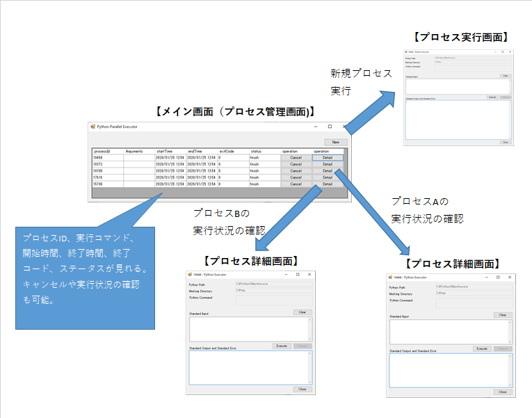
Task: Click app icon in Process A detail title bar
Action: (390, 278)
